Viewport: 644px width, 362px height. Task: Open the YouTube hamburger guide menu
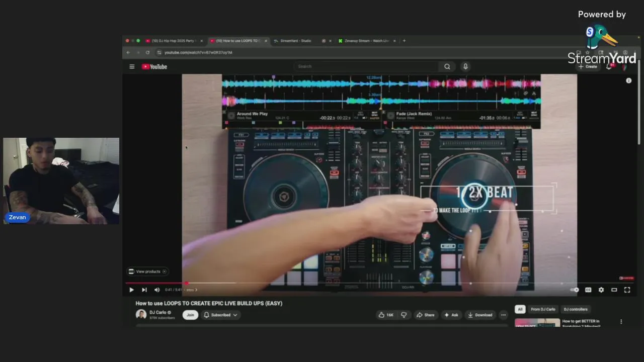[x=132, y=66]
